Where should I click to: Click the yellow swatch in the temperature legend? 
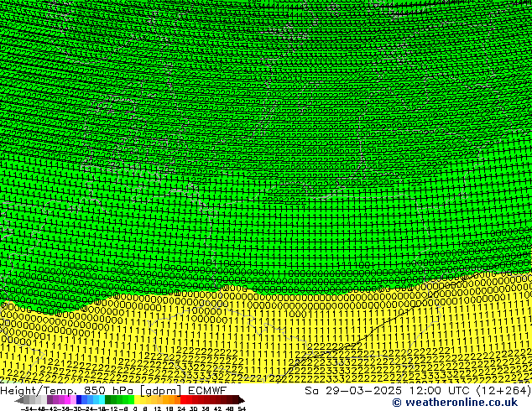pyautogui.click(x=137, y=399)
